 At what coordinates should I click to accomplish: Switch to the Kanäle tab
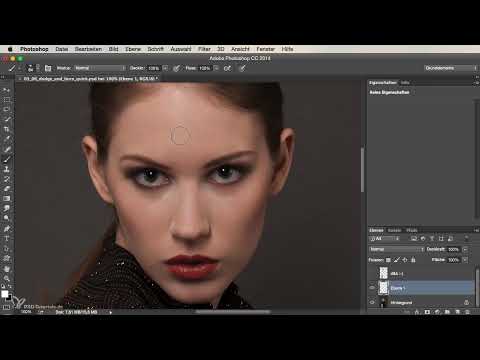394,230
